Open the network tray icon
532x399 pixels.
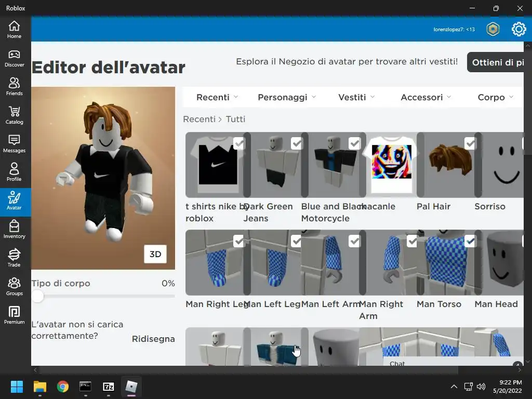tap(469, 387)
